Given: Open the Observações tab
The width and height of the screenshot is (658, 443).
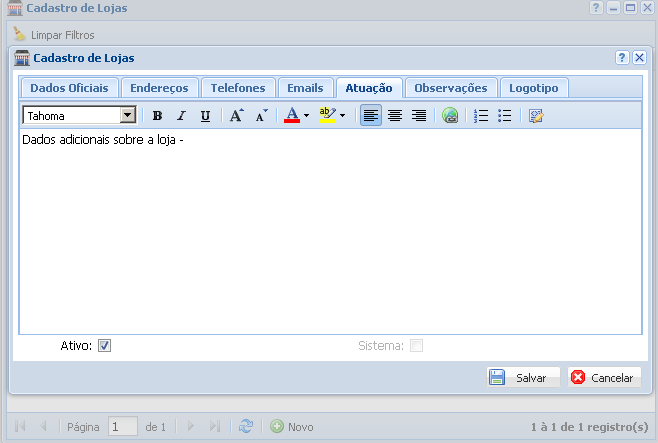Looking at the screenshot, I should click(450, 88).
